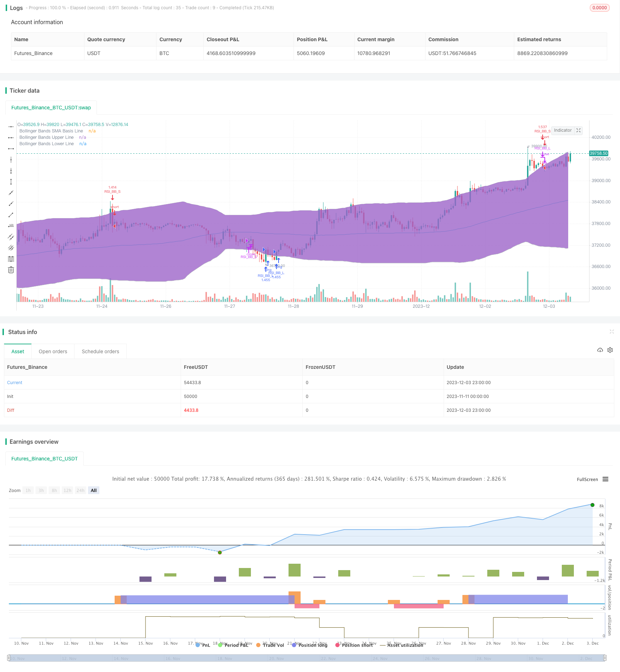Open the earnings chart hamburger menu
620x672 pixels.
[x=605, y=479]
